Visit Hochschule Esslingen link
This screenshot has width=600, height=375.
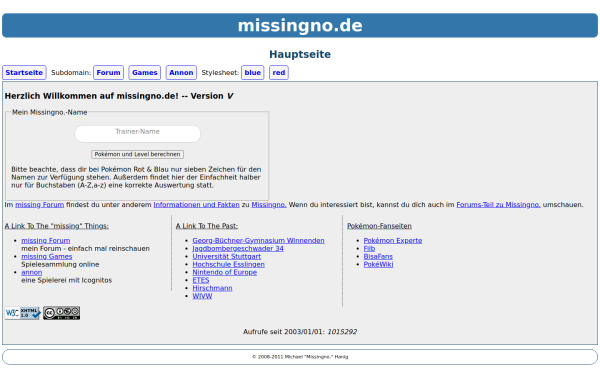coord(228,264)
